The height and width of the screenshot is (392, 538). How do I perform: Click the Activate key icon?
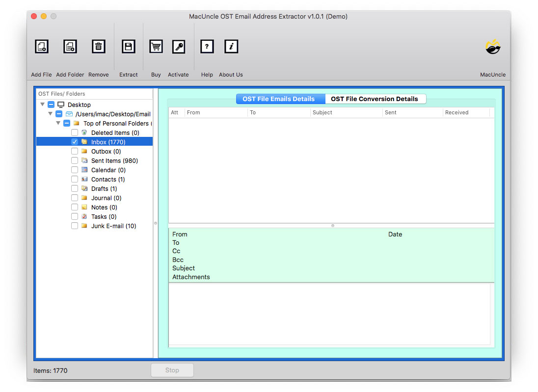[x=179, y=47]
